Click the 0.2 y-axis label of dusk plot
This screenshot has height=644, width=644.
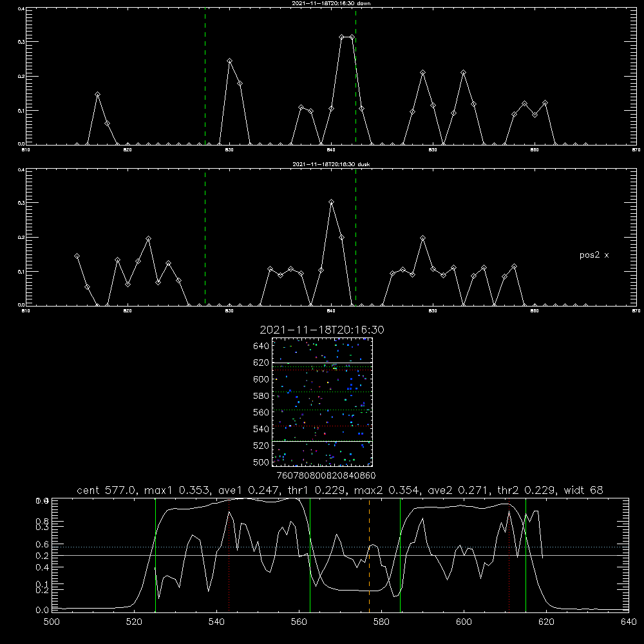21,238
